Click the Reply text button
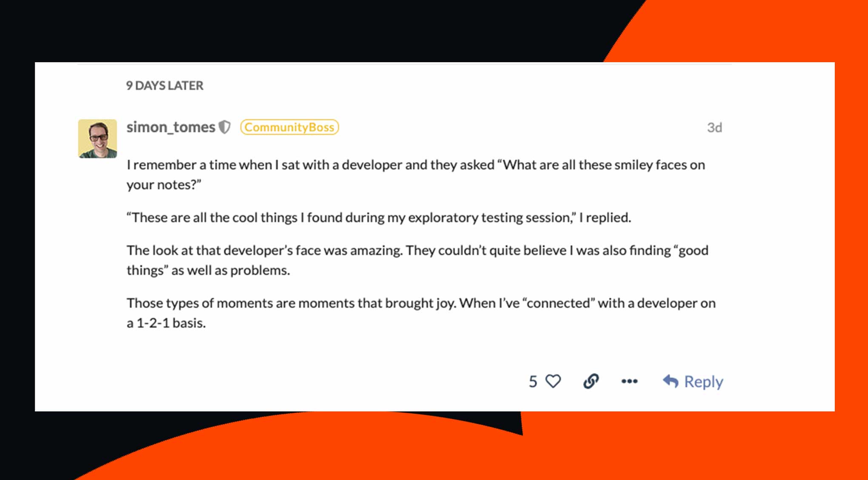Screen dimensions: 868x480 tap(703, 382)
